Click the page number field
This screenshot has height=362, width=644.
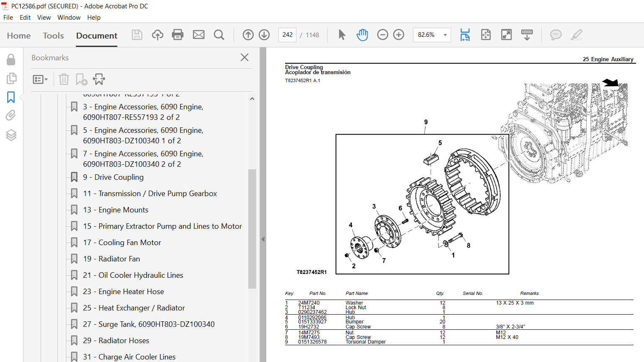tap(287, 35)
